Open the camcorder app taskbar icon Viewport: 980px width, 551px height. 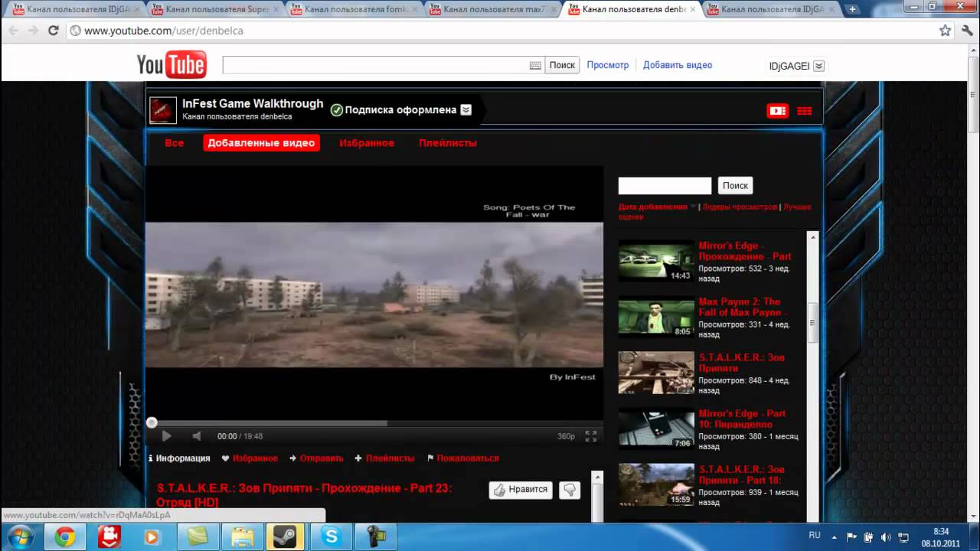376,537
